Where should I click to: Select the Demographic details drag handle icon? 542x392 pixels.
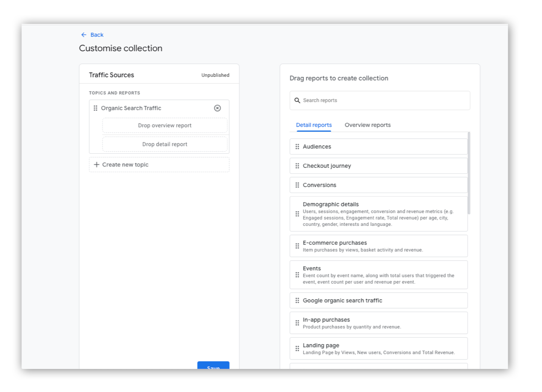297,214
